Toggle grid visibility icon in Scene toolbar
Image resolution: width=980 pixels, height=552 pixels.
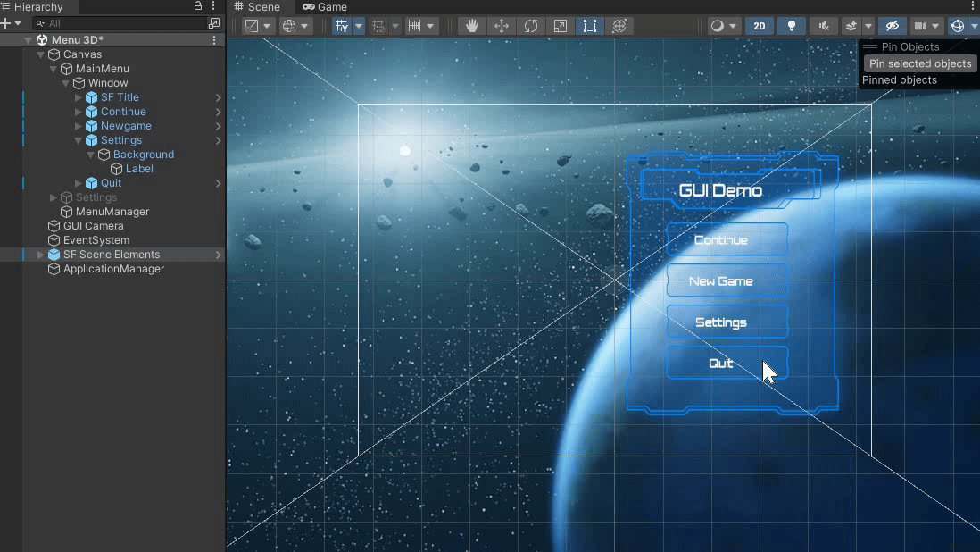tap(341, 26)
